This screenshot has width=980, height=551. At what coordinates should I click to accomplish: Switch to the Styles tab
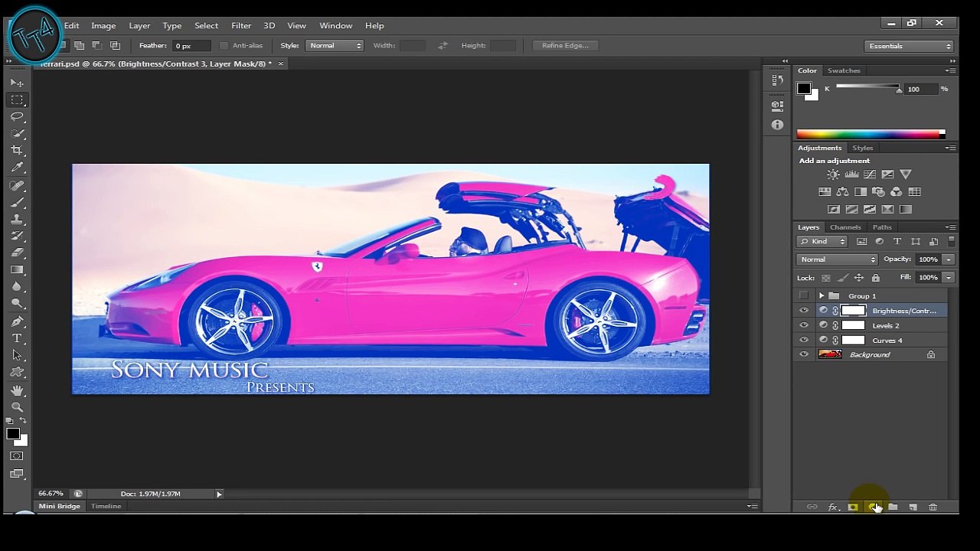click(863, 148)
